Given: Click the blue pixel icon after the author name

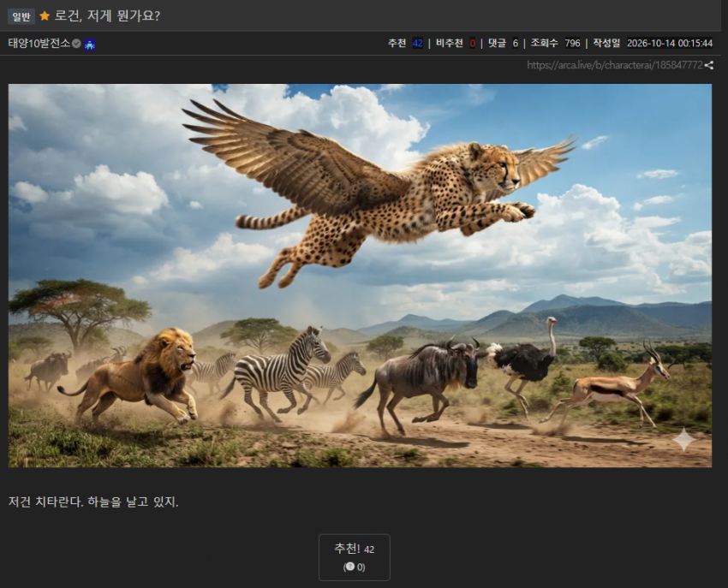Looking at the screenshot, I should (90, 45).
